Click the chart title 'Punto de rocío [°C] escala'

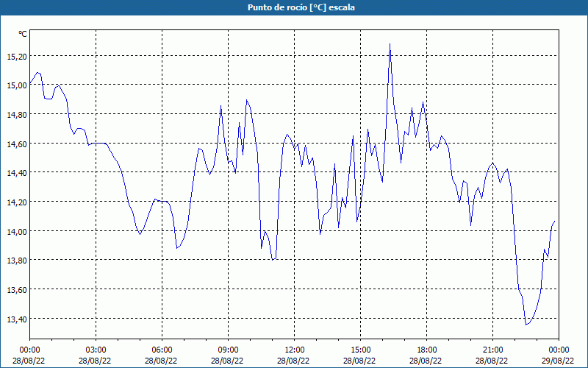[301, 7]
